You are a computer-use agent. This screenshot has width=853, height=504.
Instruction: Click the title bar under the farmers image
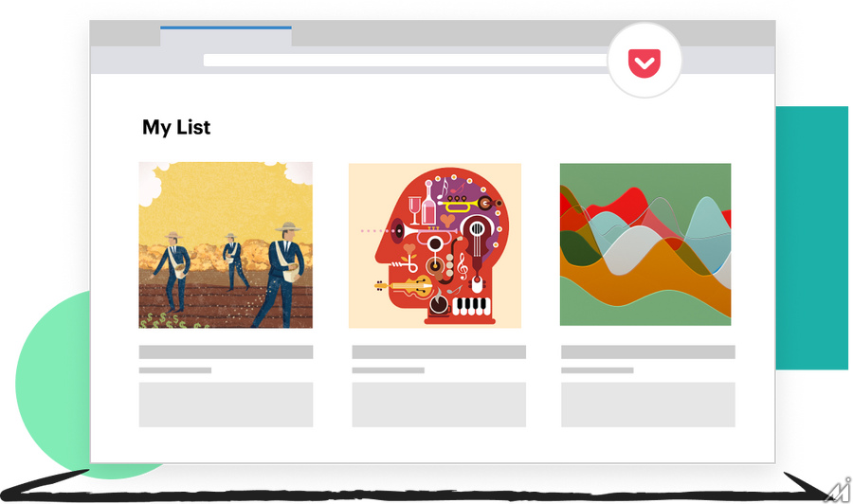226,352
